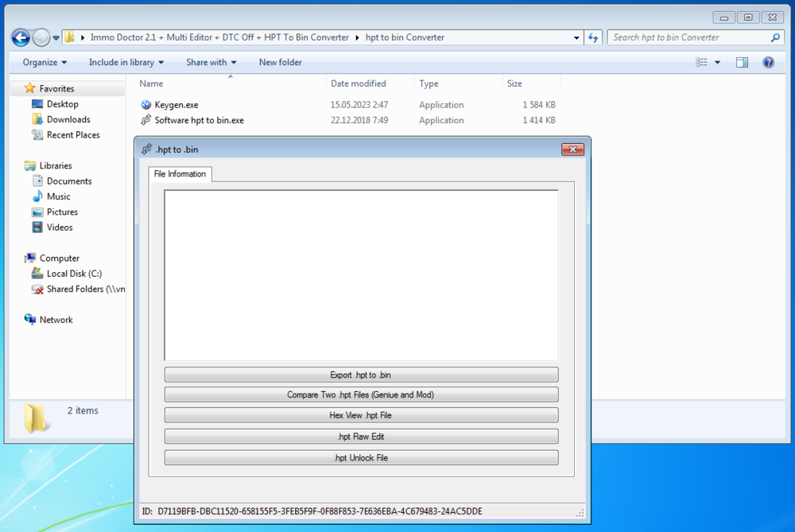
Task: Click Hex View .hpt File button
Action: coord(361,415)
